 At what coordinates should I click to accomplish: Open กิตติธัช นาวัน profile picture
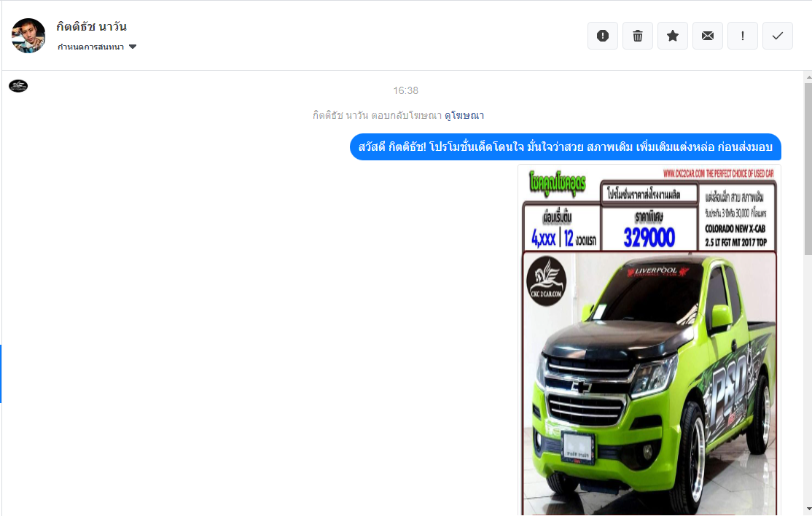pos(28,36)
